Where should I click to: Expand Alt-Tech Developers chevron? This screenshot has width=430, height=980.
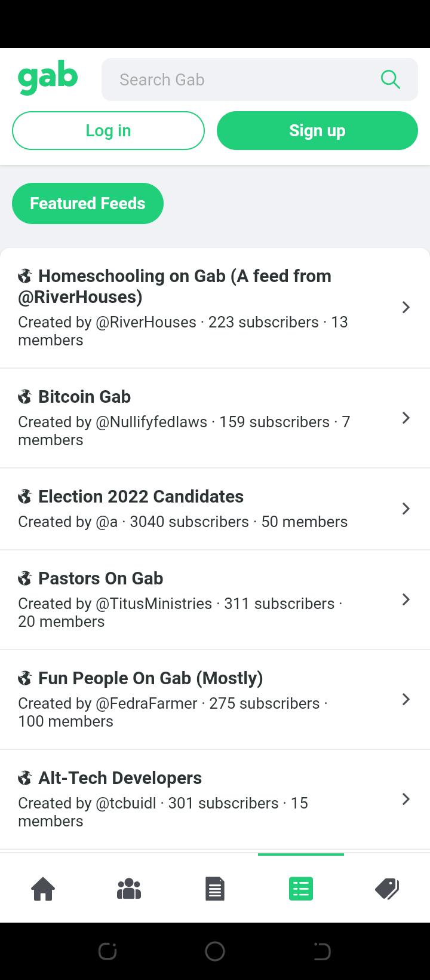[406, 799]
